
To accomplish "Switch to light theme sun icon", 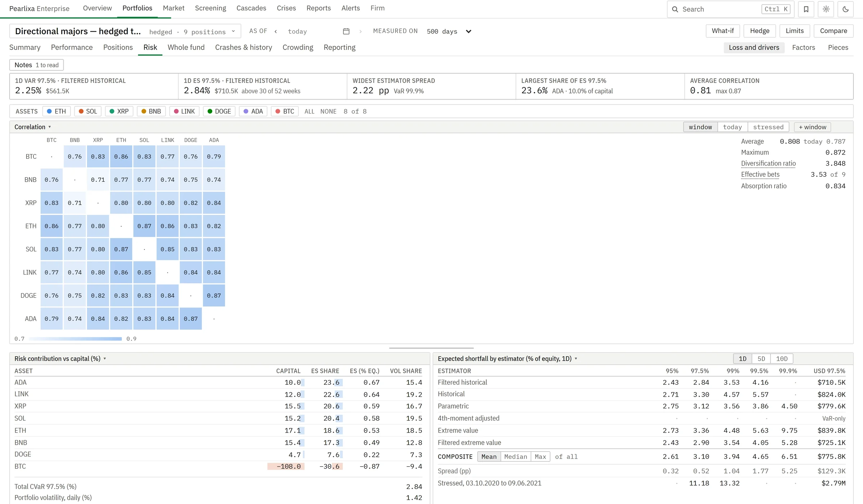I will pos(826,9).
